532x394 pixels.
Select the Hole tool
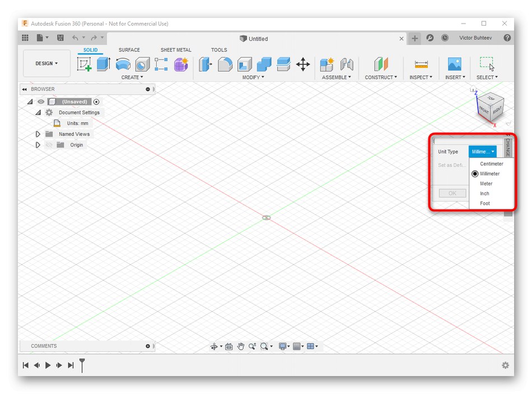coord(142,64)
